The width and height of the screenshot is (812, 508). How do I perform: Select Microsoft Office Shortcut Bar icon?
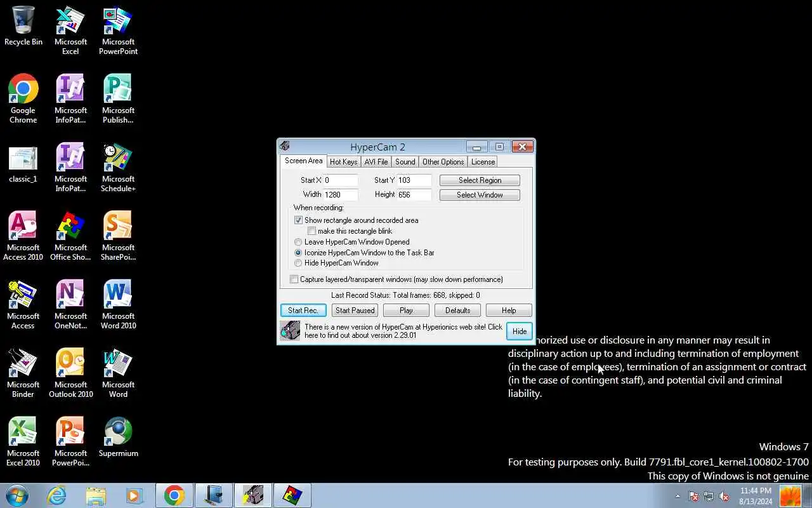pyautogui.click(x=70, y=236)
